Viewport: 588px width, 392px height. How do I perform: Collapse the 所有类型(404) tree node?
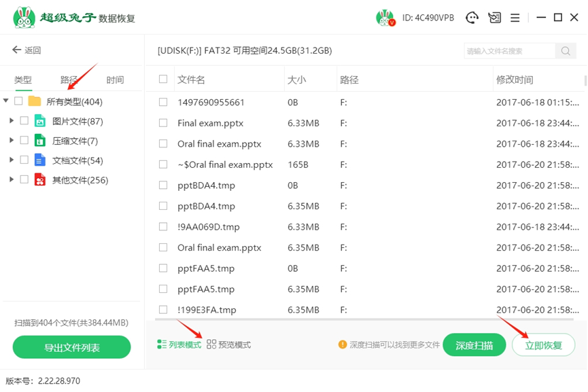pyautogui.click(x=6, y=101)
